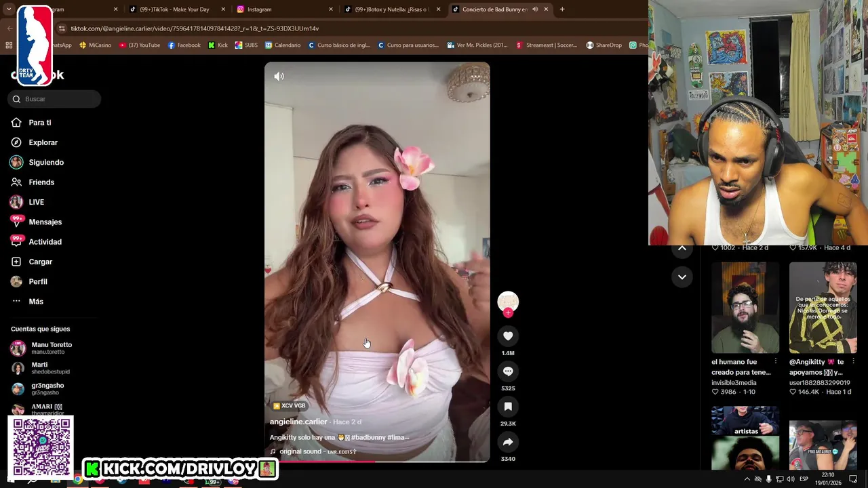
Task: Open Curso básico de inglés bookmark
Action: [x=339, y=45]
